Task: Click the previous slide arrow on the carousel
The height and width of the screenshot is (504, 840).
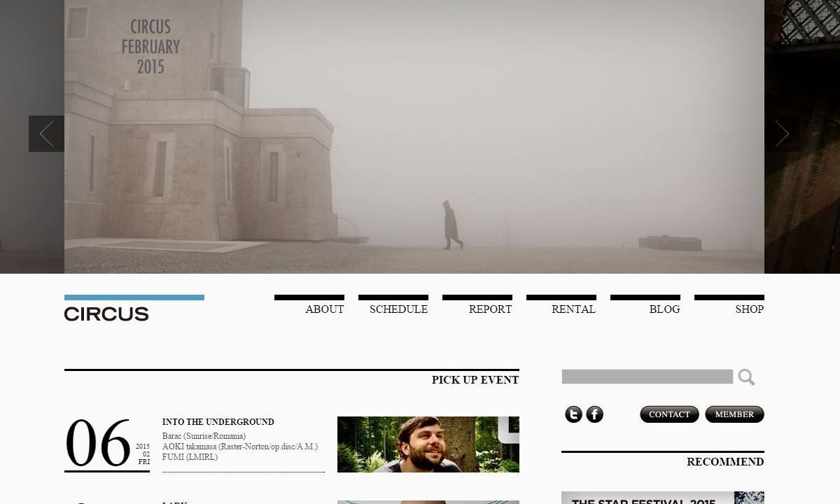Action: pos(46,134)
